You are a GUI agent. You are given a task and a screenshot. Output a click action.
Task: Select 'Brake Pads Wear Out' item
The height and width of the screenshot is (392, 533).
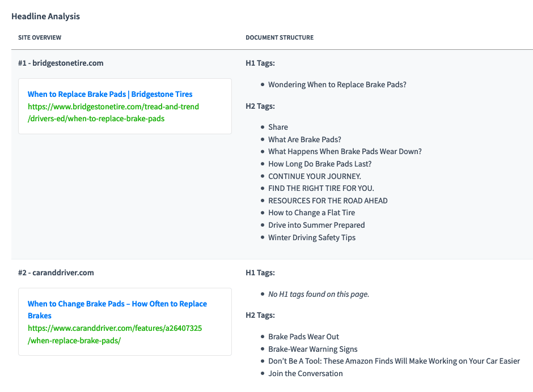(303, 336)
